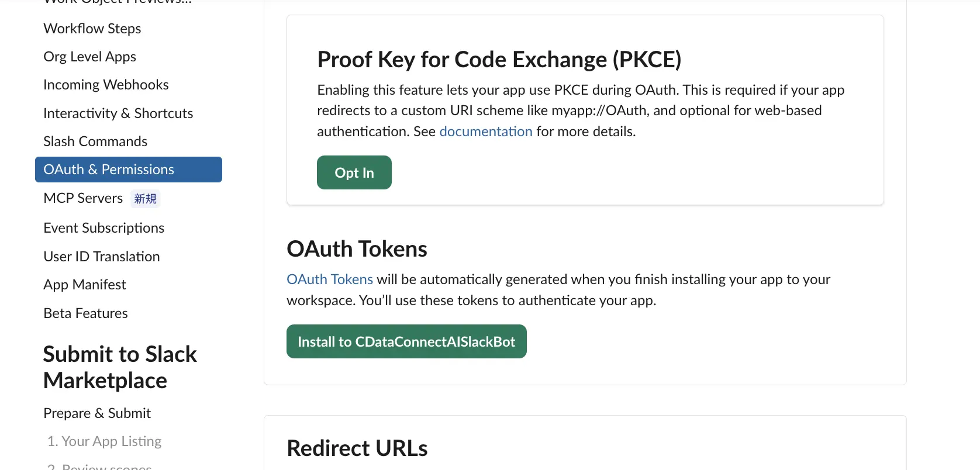Select the highlighted OAuth & Permissions item
Viewport: 980px width, 470px height.
click(x=129, y=170)
